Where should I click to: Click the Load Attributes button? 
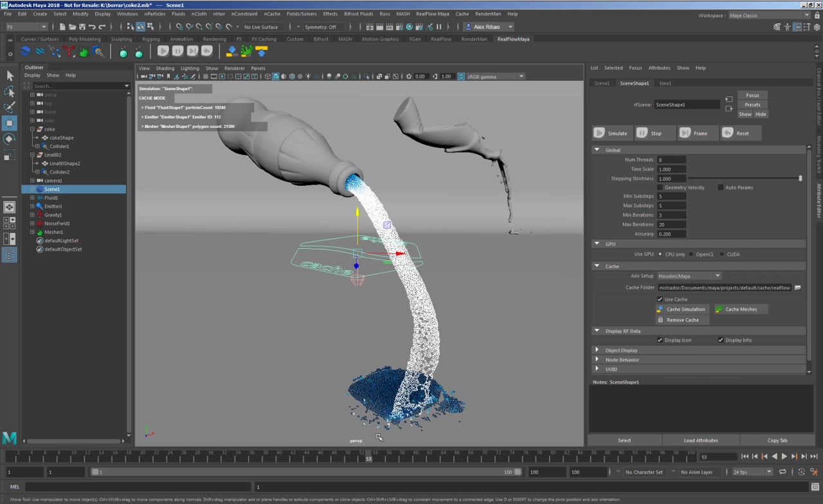(x=701, y=440)
